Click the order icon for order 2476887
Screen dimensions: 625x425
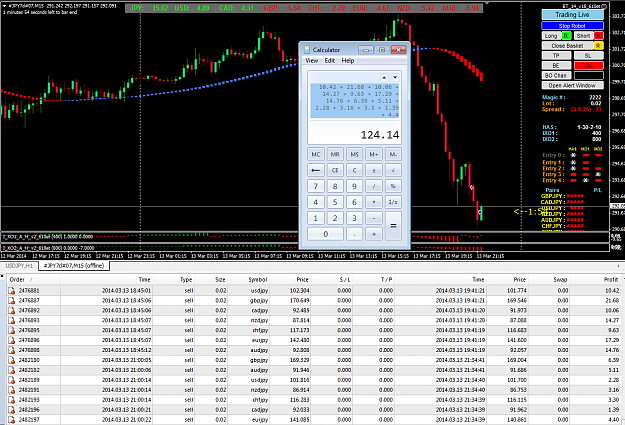click(12, 301)
